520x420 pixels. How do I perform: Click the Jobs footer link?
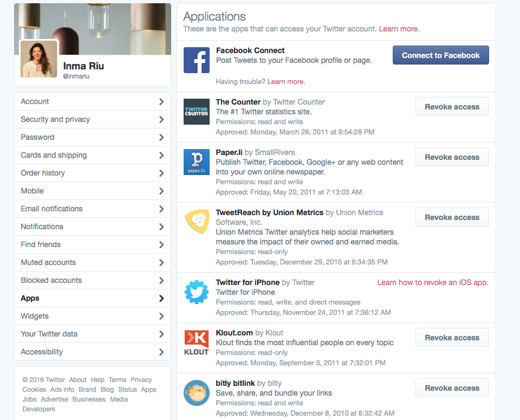(x=29, y=399)
